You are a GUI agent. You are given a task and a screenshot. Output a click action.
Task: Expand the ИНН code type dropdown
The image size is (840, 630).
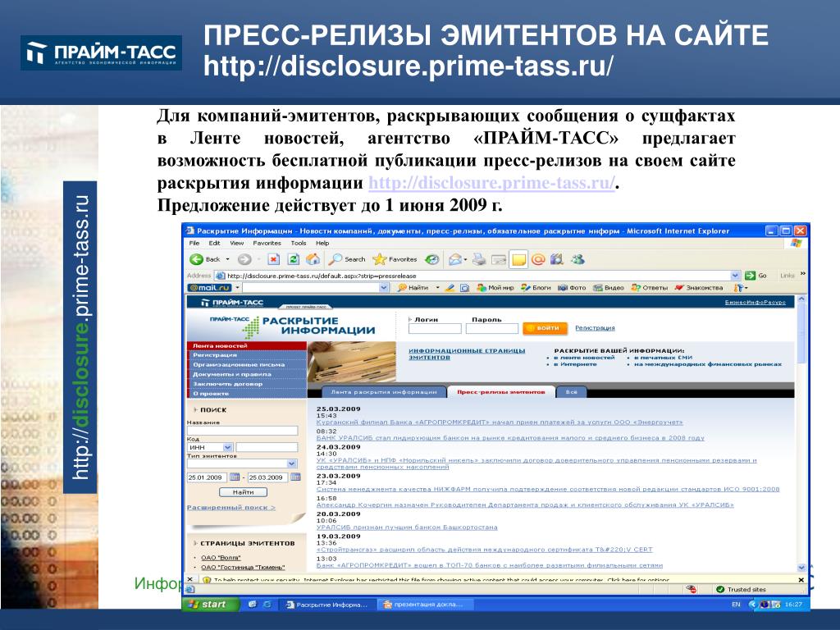tap(227, 447)
